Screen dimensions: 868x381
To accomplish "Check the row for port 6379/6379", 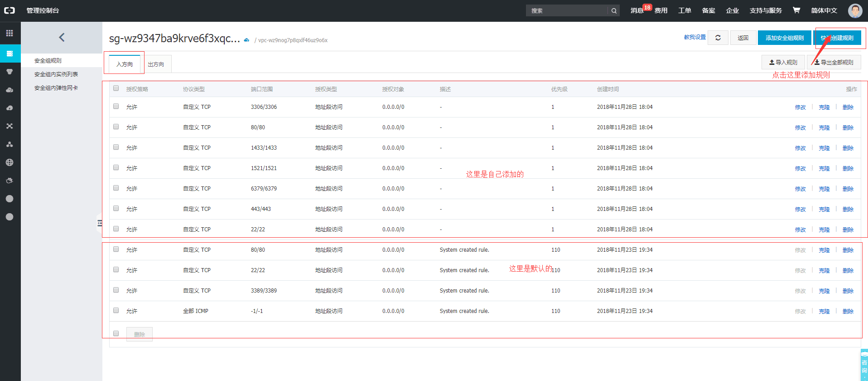I will (116, 188).
